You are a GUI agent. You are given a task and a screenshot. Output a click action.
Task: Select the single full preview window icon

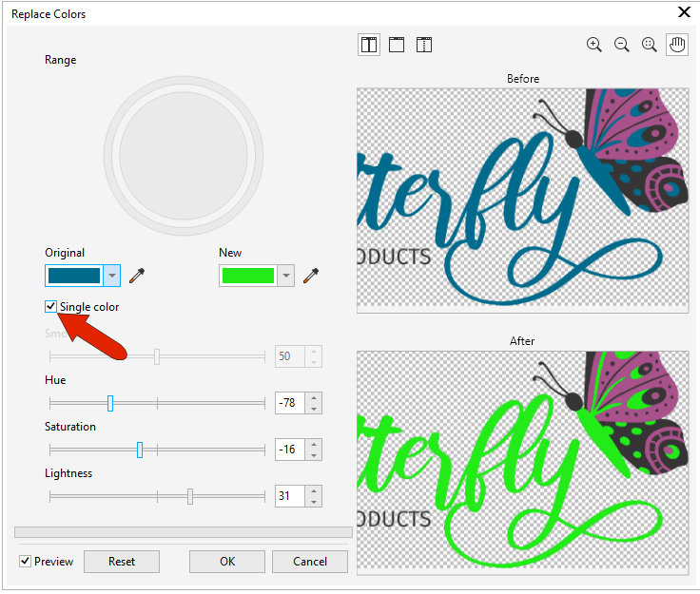pos(397,45)
